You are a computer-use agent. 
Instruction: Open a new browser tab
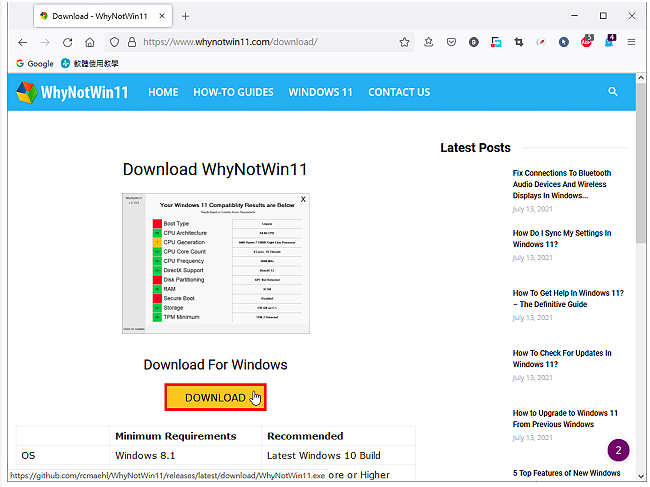(x=185, y=16)
